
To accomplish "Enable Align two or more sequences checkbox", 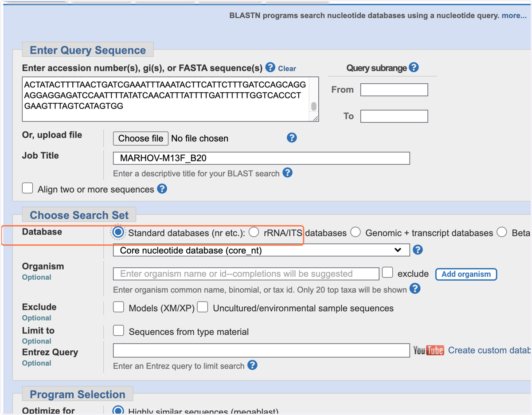I will click(x=27, y=188).
